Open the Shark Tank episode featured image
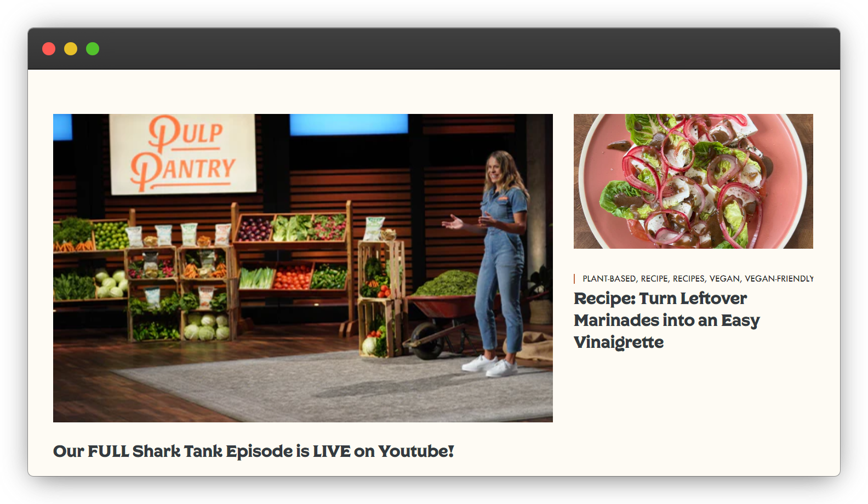 tap(302, 268)
